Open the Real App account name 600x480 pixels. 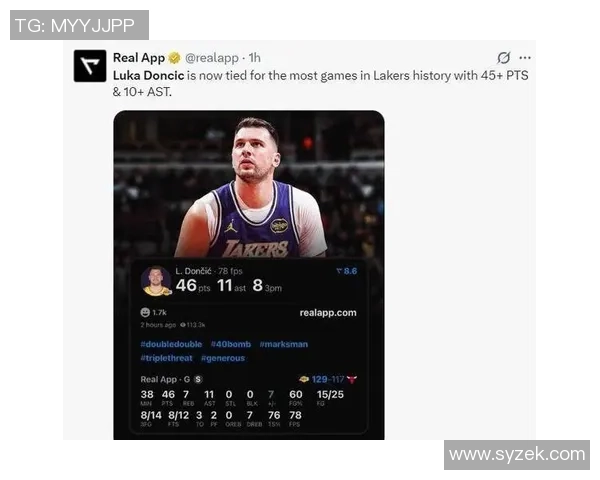pos(139,58)
